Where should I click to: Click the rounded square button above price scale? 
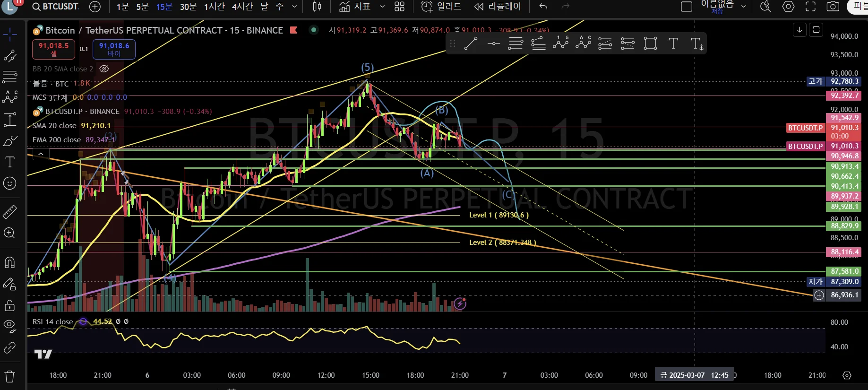click(x=816, y=30)
